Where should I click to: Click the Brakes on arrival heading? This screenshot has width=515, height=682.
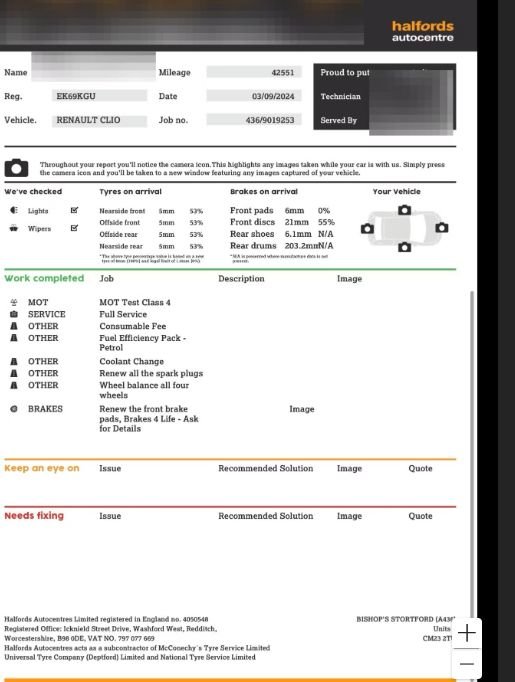tap(264, 191)
